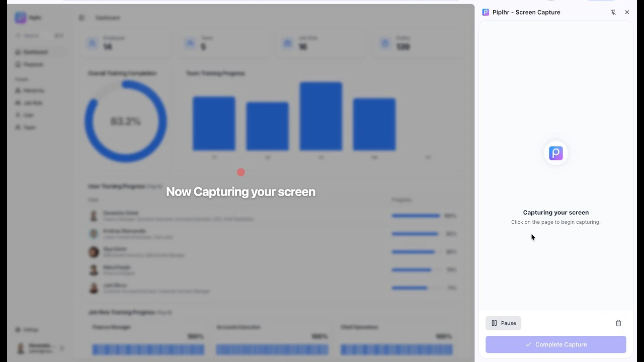This screenshot has width=644, height=362.
Task: Click the Piplhr logo in panel title
Action: (486, 12)
